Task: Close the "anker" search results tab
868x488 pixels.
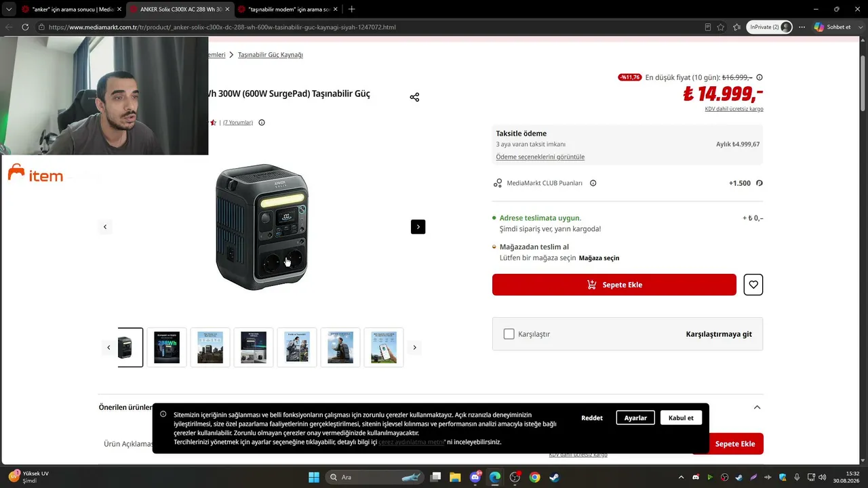Action: 119,9
